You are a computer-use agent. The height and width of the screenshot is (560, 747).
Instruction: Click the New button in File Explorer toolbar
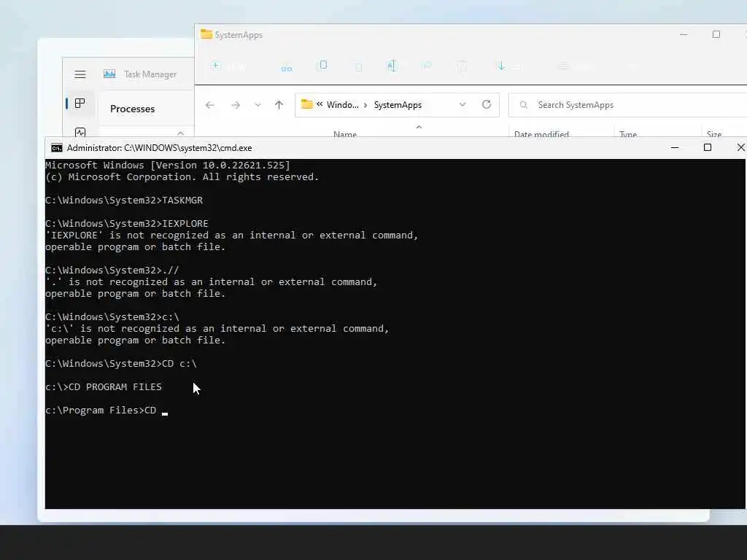(x=228, y=66)
